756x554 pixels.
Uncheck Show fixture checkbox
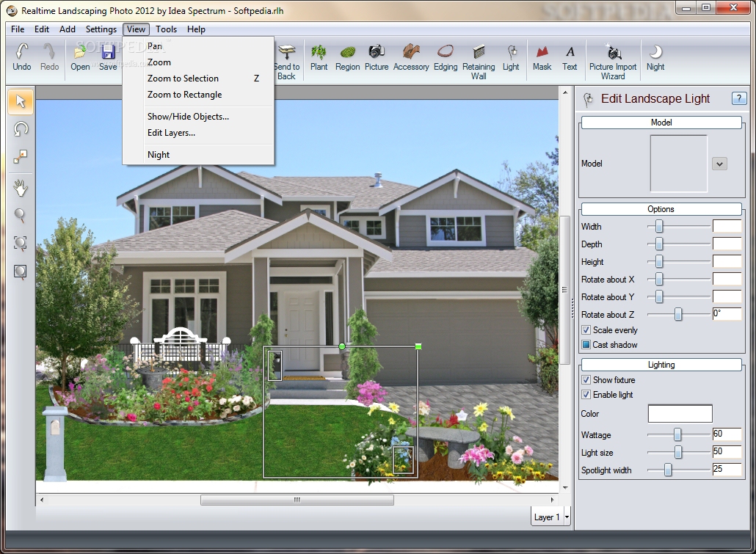point(586,380)
